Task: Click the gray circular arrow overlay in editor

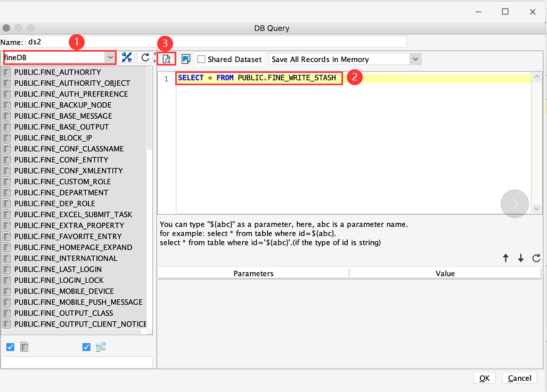Action: 515,204
